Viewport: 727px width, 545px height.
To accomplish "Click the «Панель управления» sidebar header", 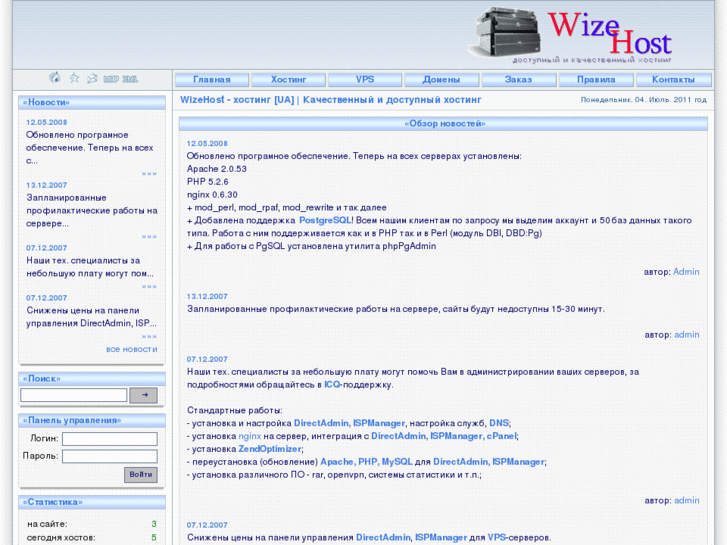I will 92,421.
